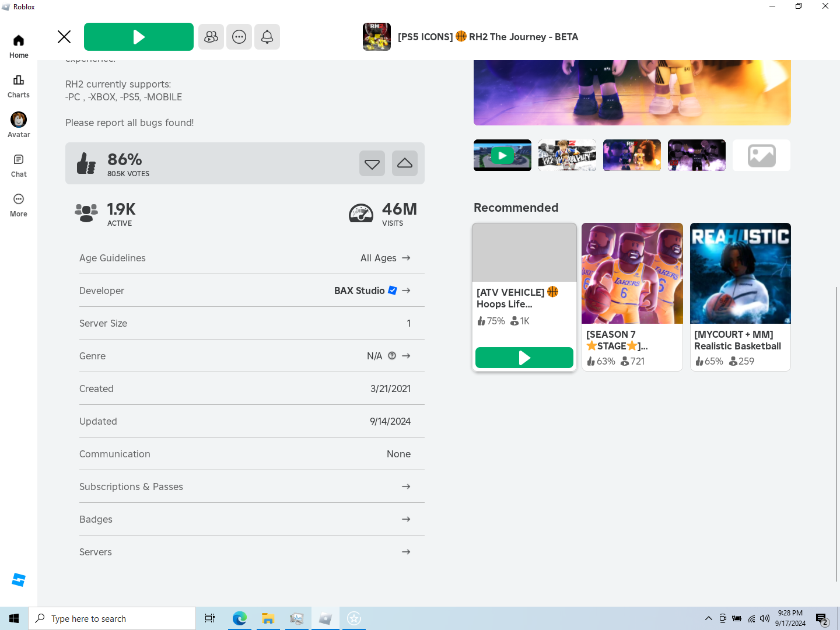Downvote the experience with thumbs-down button
Viewport: 840px width, 630px height.
pyautogui.click(x=372, y=163)
